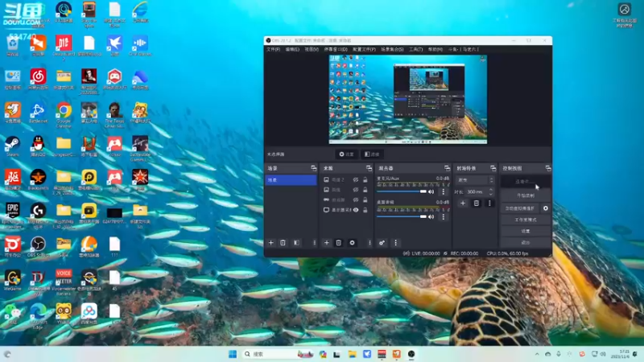
Task: Open source properties gear in Sources panel
Action: point(352,242)
